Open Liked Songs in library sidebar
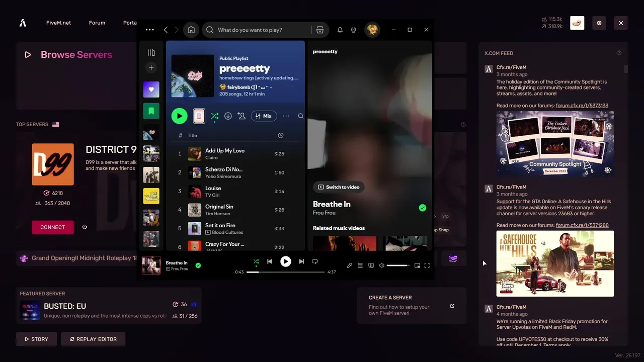Image resolution: width=644 pixels, height=362 pixels. (151, 89)
